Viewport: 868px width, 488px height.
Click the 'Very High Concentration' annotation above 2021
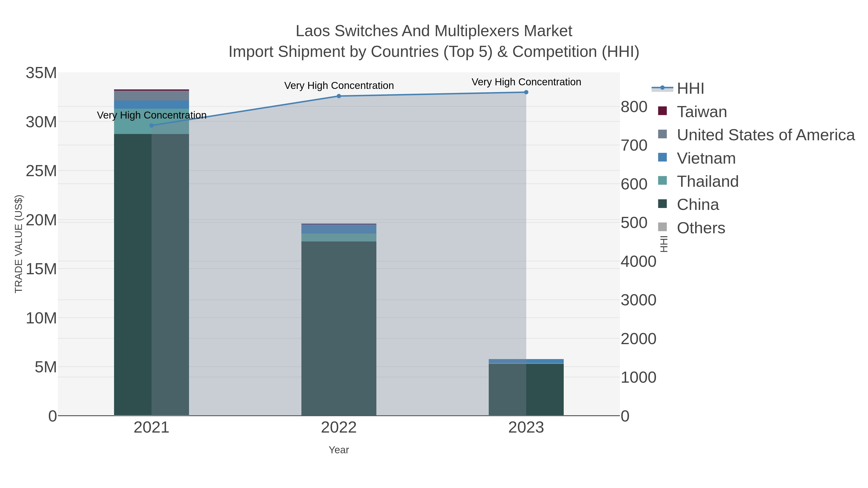tap(152, 115)
